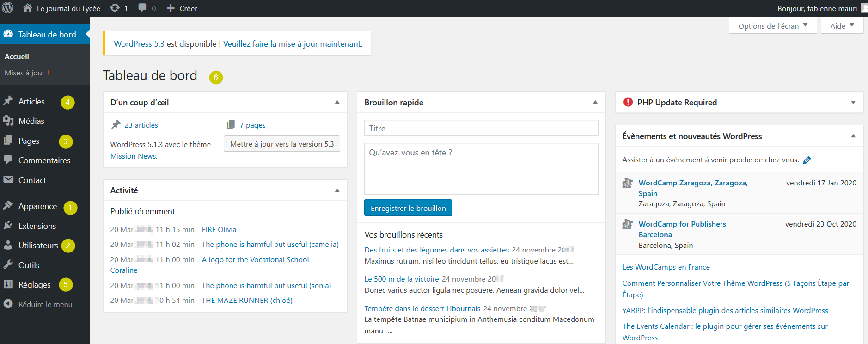
Task: Open The phone is harmful but useful (sonia) post
Action: click(x=266, y=285)
